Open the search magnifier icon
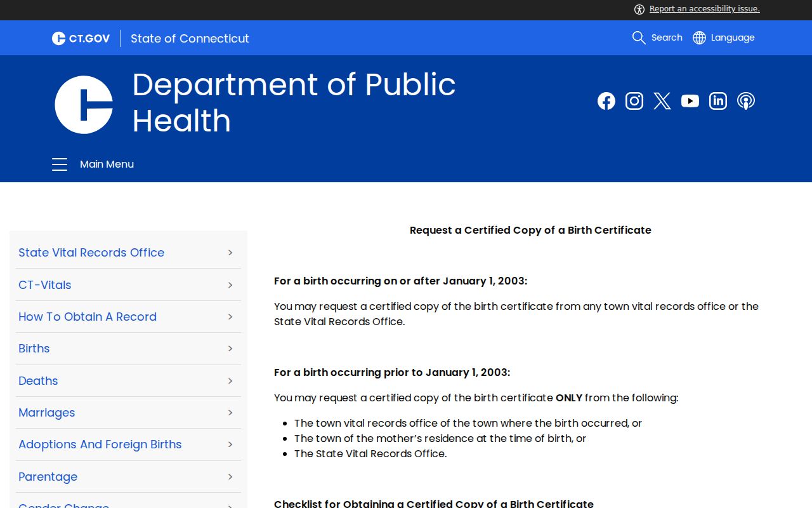This screenshot has width=812, height=508. [x=639, y=37]
